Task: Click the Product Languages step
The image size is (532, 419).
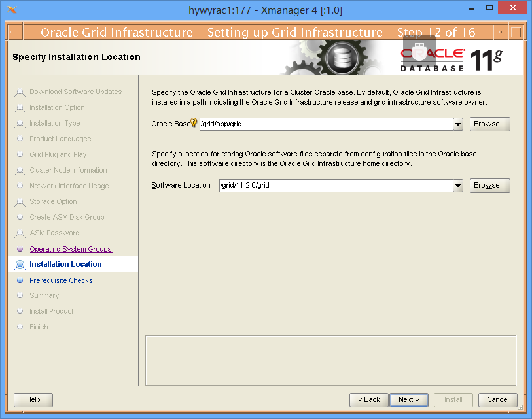Action: [x=60, y=139]
